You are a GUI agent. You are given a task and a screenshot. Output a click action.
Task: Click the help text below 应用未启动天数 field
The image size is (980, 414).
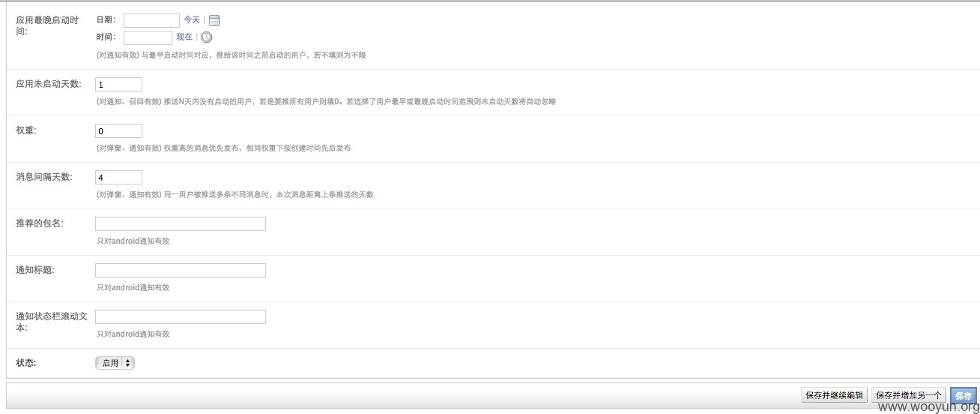[326, 101]
